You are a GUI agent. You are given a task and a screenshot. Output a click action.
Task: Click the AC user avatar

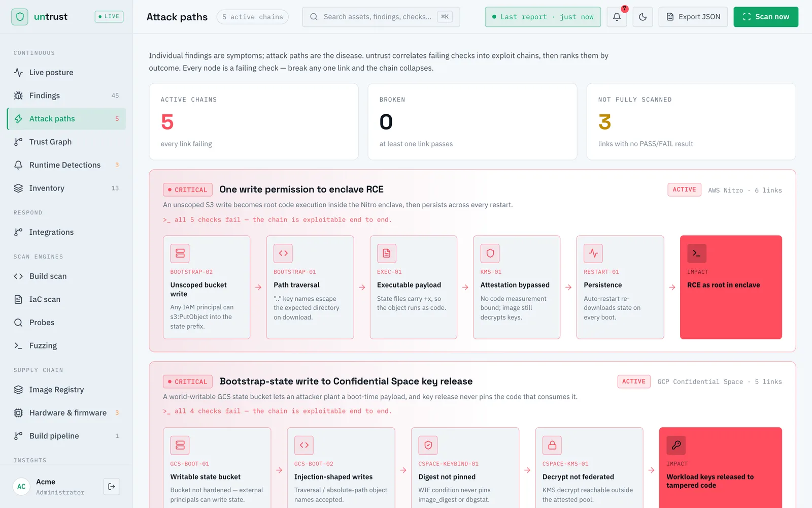(21, 487)
